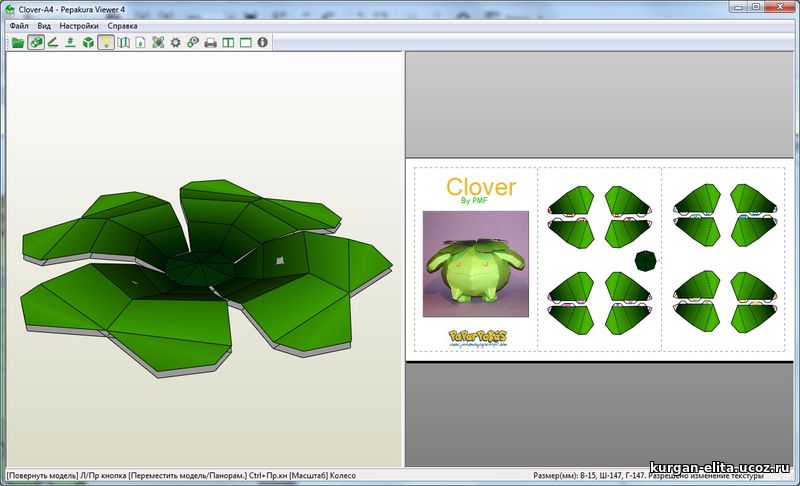This screenshot has width=800, height=486.
Task: Select the clover Pokemon photo on the sheet
Action: click(x=476, y=264)
